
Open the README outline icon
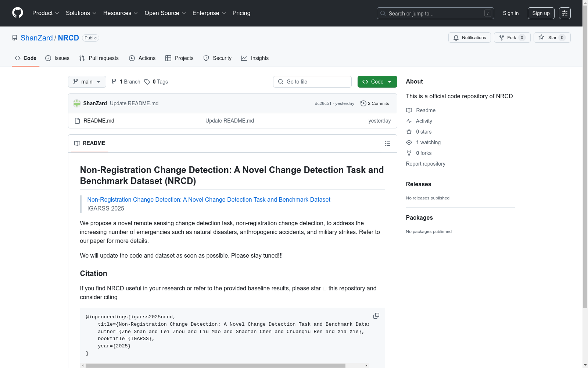pos(387,144)
